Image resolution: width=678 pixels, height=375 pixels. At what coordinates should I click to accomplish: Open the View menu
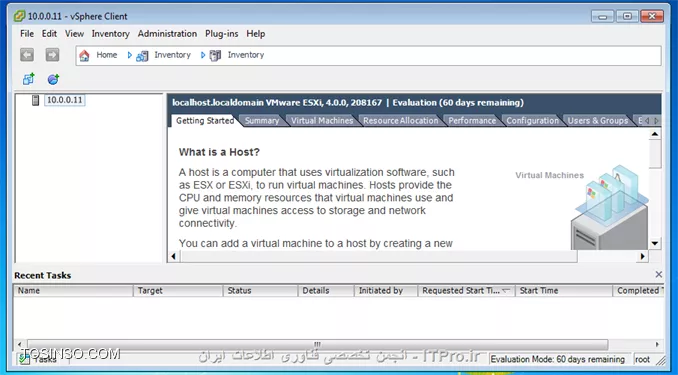74,34
